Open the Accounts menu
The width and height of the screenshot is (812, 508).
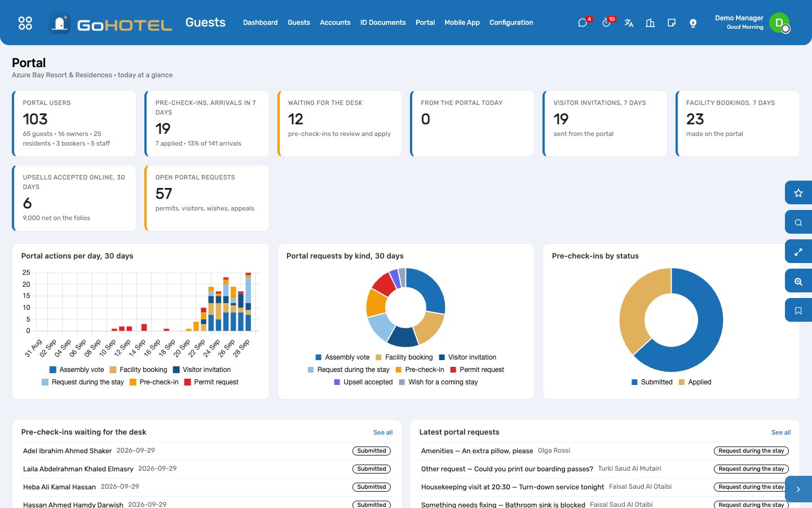click(335, 23)
